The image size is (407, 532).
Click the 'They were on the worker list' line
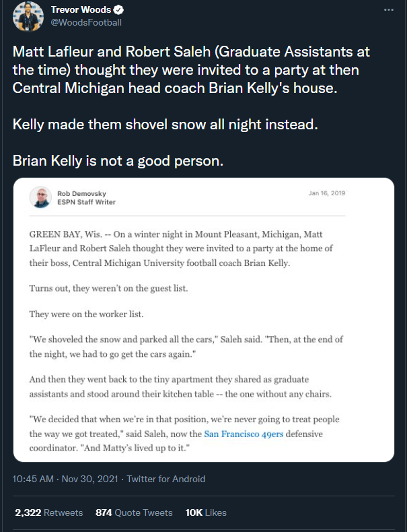coord(87,314)
